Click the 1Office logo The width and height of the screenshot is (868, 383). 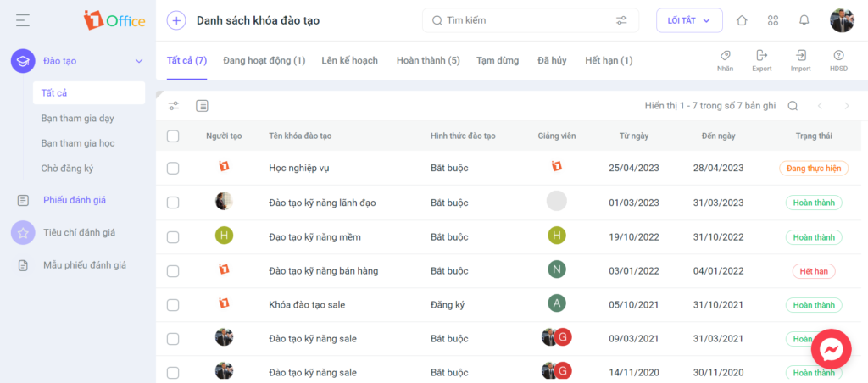click(114, 20)
